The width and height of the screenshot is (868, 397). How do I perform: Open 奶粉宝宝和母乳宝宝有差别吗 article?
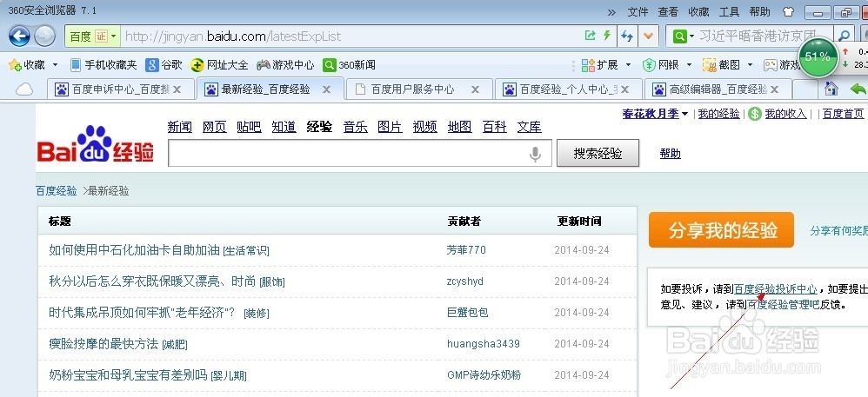(x=128, y=375)
